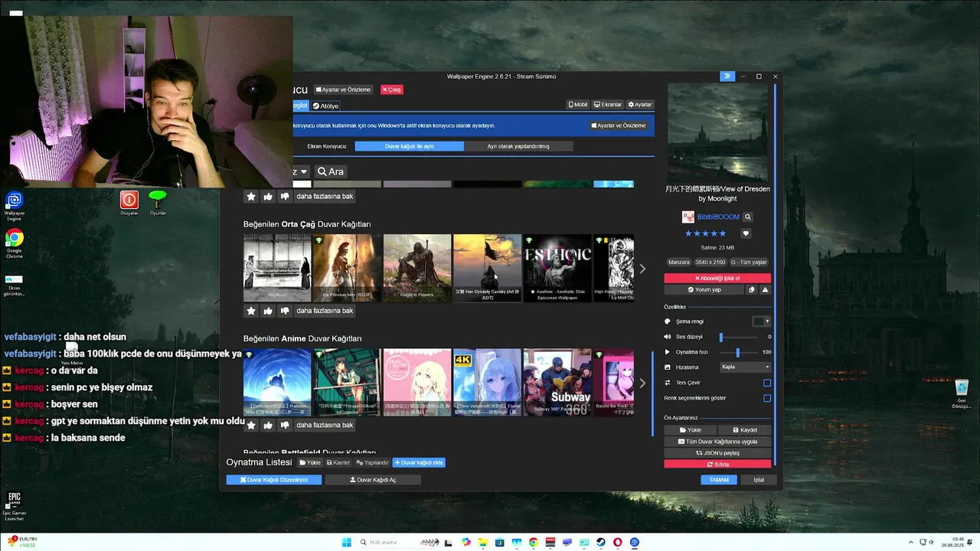
Task: Click the thumbs-down in the Anime row
Action: click(285, 425)
